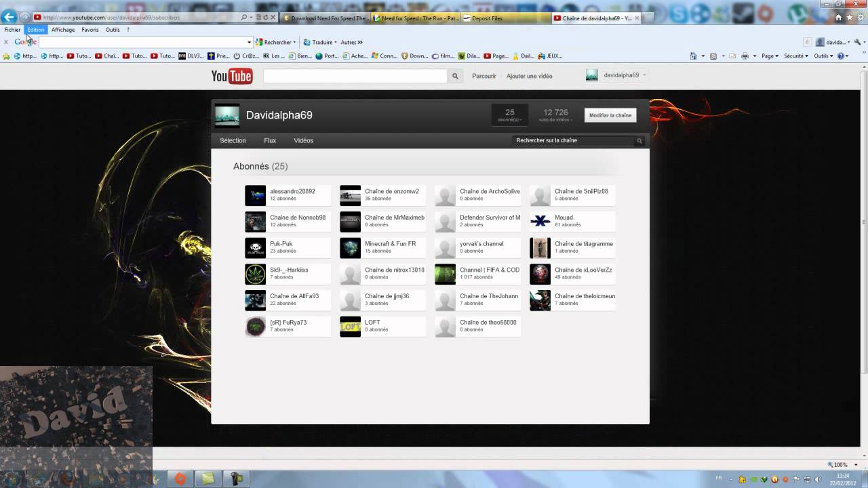Click the page vertical scrollbar
This screenshot has width=868, height=488.
point(863,224)
